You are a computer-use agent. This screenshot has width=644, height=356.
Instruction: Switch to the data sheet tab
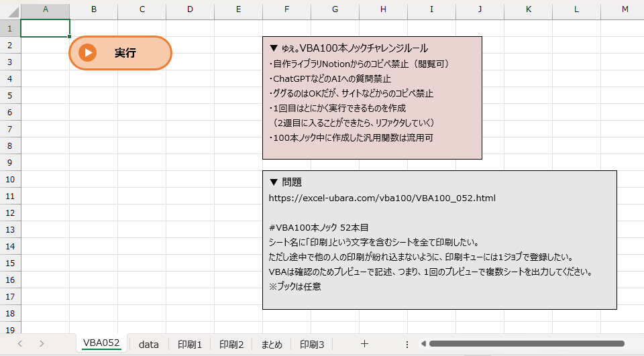[x=149, y=345]
